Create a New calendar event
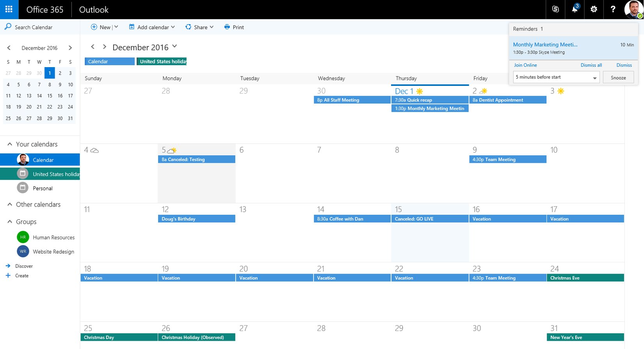 tap(101, 27)
